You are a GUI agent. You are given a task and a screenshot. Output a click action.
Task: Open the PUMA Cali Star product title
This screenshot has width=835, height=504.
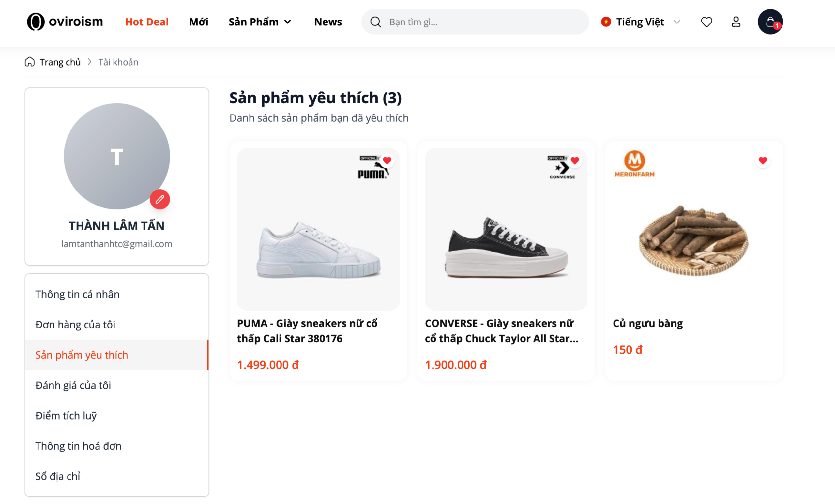(x=307, y=331)
